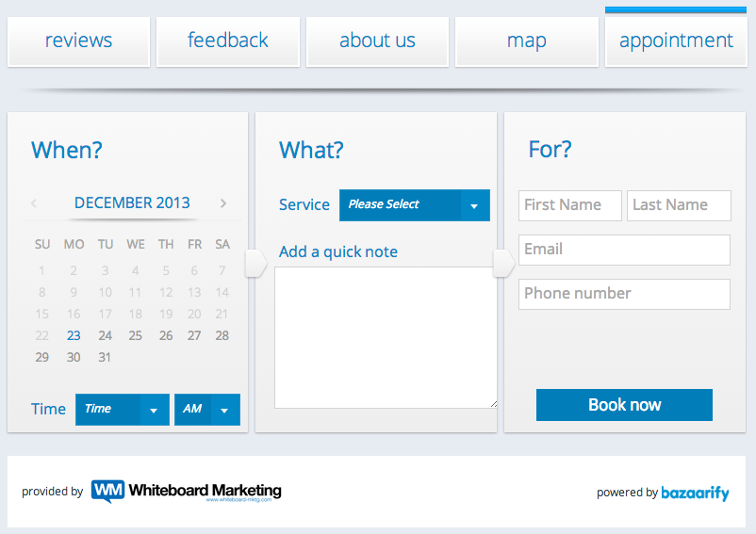Go to the previous month in the calendar
The image size is (756, 534).
coord(34,202)
